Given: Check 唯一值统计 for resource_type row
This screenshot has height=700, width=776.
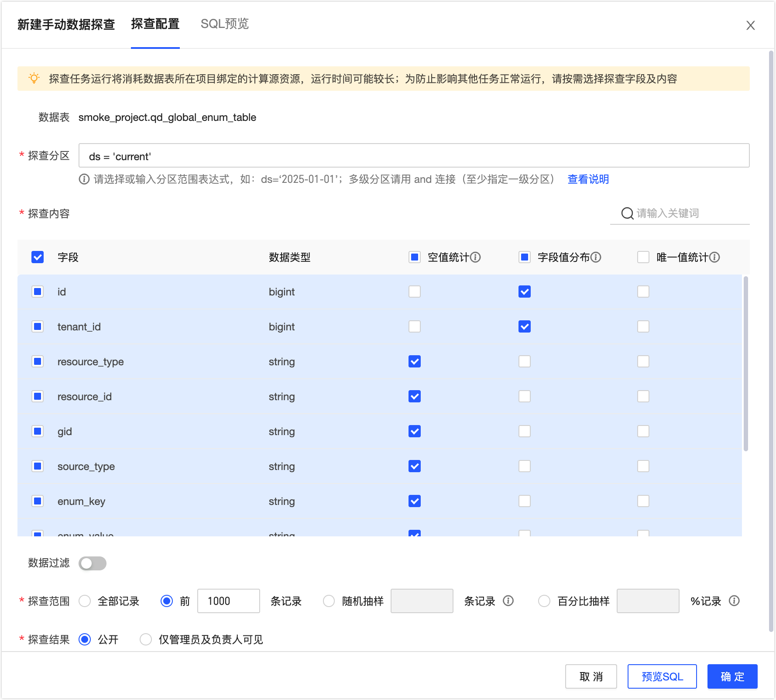Looking at the screenshot, I should pos(643,361).
